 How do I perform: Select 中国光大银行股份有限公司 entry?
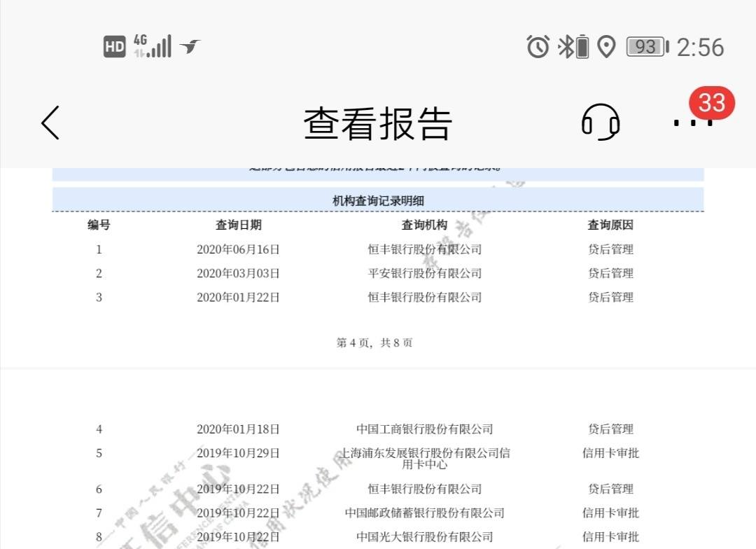(425, 537)
